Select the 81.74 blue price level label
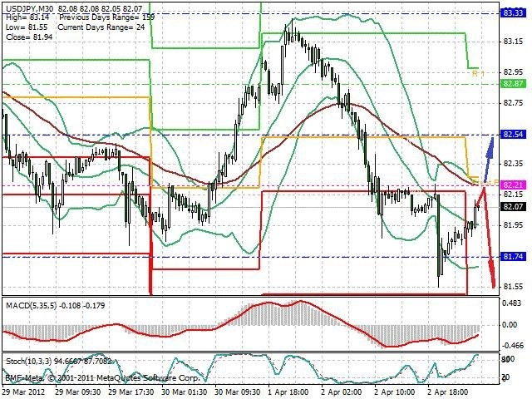The height and width of the screenshot is (399, 532). pyautogui.click(x=513, y=257)
